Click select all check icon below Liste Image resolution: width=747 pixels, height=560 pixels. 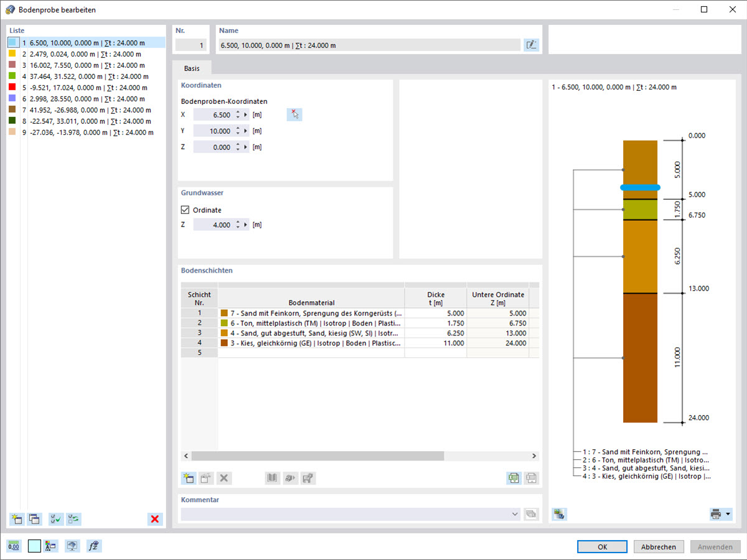[x=56, y=519]
